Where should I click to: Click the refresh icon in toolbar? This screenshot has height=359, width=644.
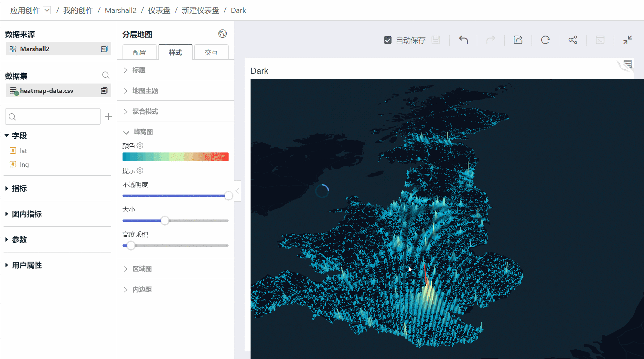[x=545, y=40]
